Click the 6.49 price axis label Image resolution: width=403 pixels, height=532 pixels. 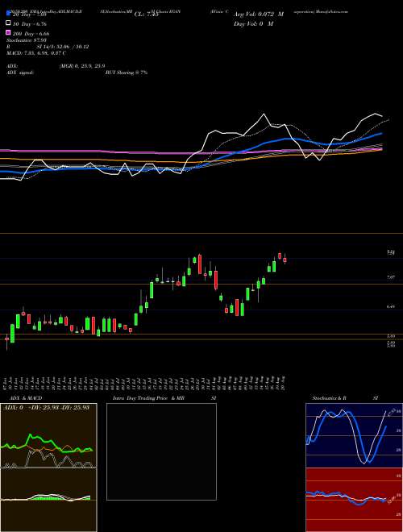[391, 306]
